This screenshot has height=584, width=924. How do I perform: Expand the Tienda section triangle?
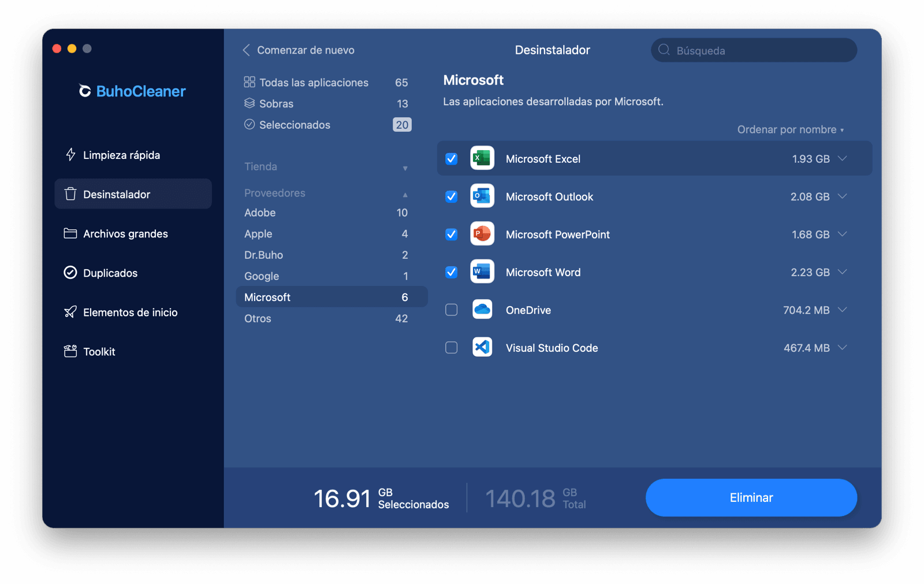tap(405, 168)
